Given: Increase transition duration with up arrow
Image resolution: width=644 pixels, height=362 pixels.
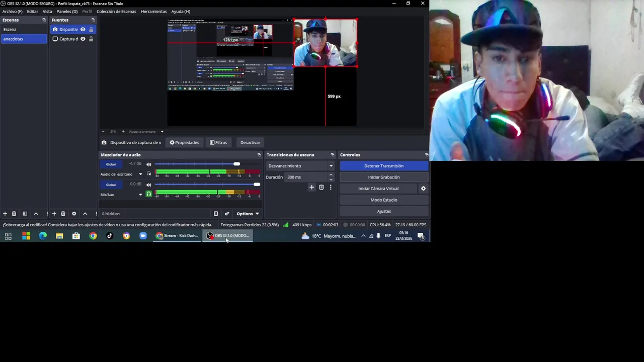Looking at the screenshot, I should 331,175.
